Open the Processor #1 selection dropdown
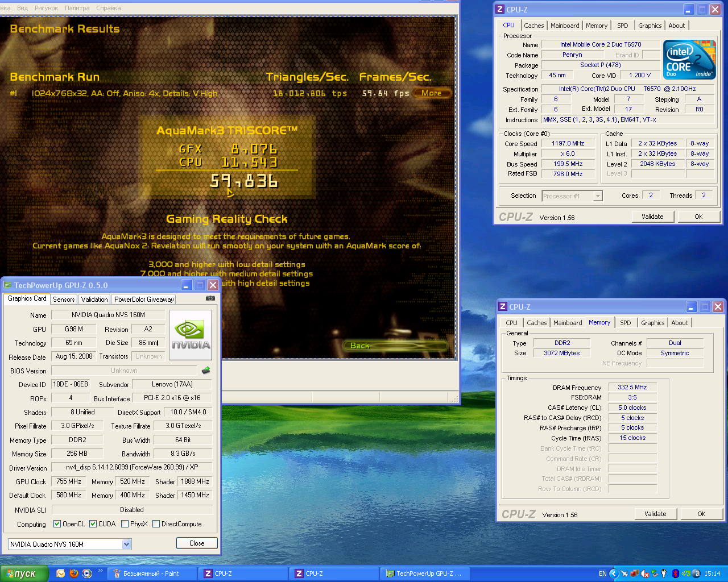This screenshot has height=582, width=728. pos(597,196)
